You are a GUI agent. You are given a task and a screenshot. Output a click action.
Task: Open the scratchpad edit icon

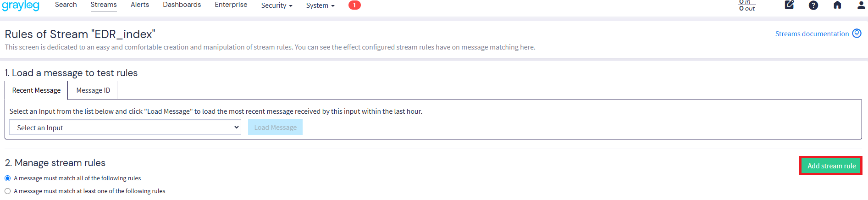click(789, 5)
